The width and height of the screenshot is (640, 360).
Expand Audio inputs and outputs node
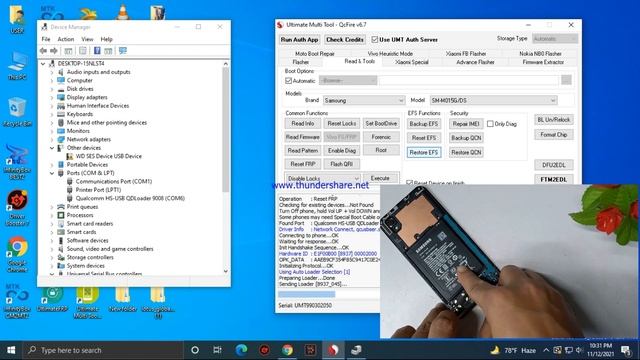[x=52, y=72]
